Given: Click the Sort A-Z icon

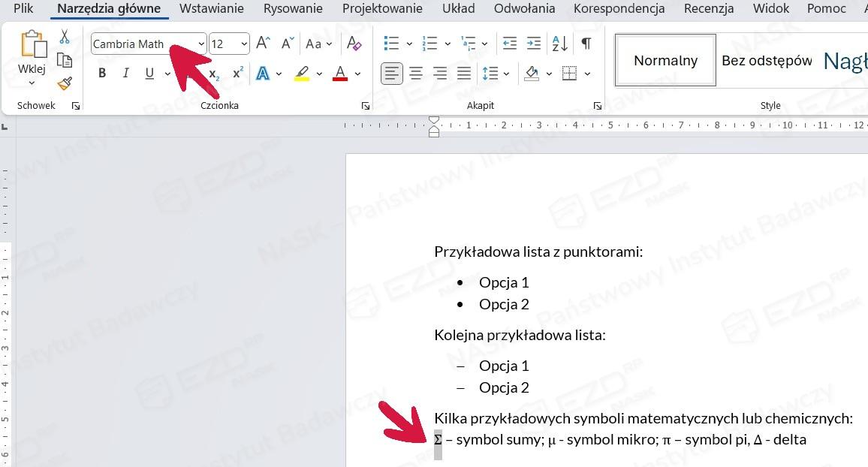Looking at the screenshot, I should (559, 44).
